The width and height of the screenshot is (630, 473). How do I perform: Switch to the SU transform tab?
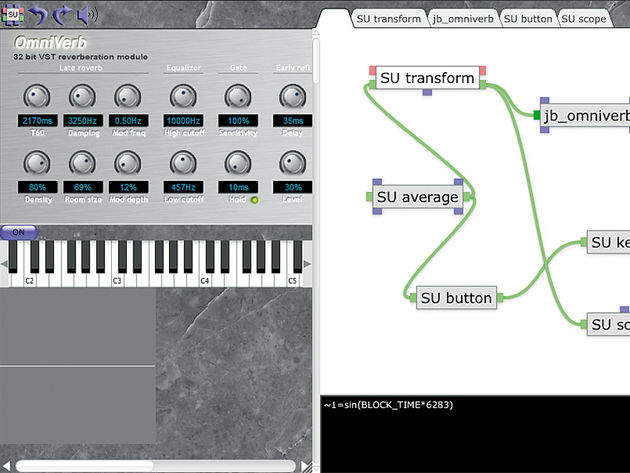(x=388, y=19)
